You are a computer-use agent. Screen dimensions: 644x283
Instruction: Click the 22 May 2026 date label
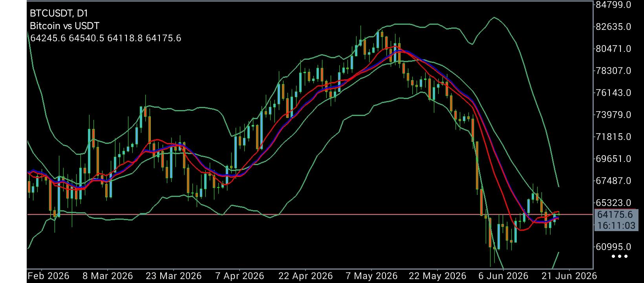(437, 276)
